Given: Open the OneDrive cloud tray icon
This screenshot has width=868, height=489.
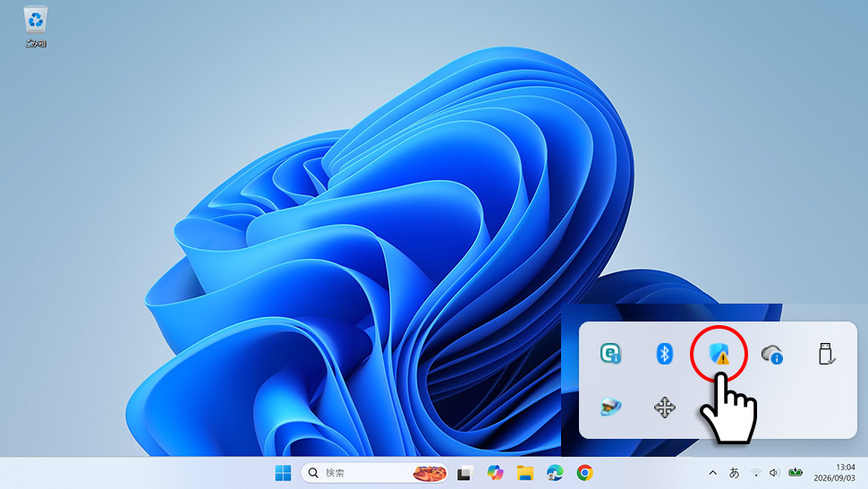Looking at the screenshot, I should coord(771,354).
